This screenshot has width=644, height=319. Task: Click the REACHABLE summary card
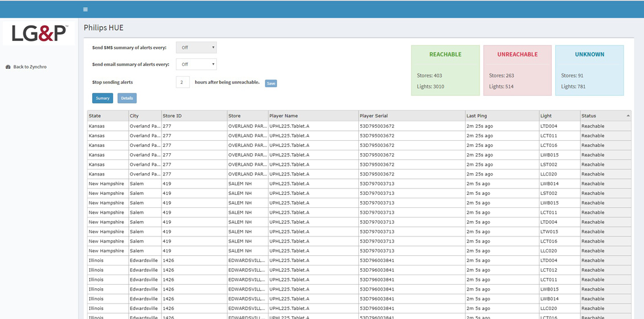(x=445, y=70)
